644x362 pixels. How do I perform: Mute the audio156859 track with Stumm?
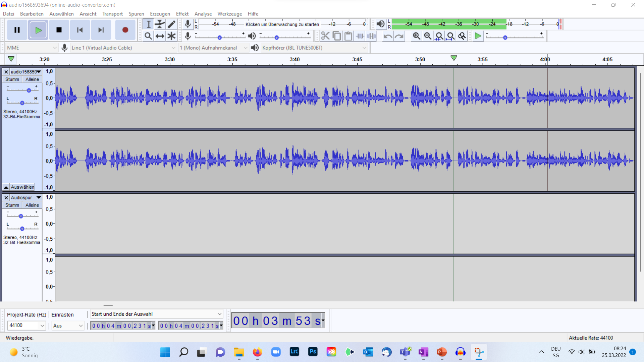(12, 79)
